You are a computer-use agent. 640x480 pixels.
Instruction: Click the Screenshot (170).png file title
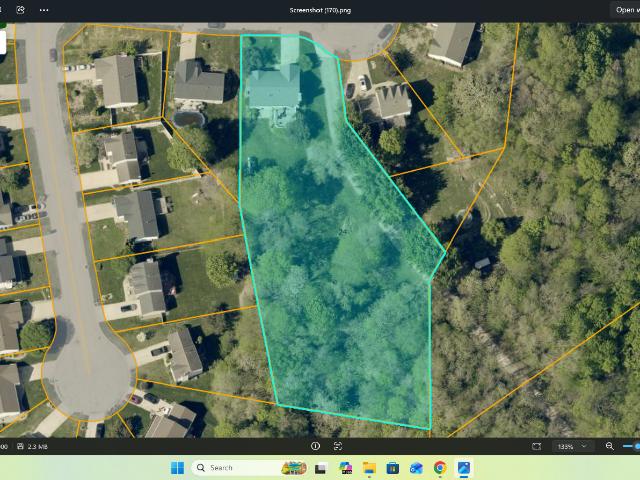click(x=320, y=10)
